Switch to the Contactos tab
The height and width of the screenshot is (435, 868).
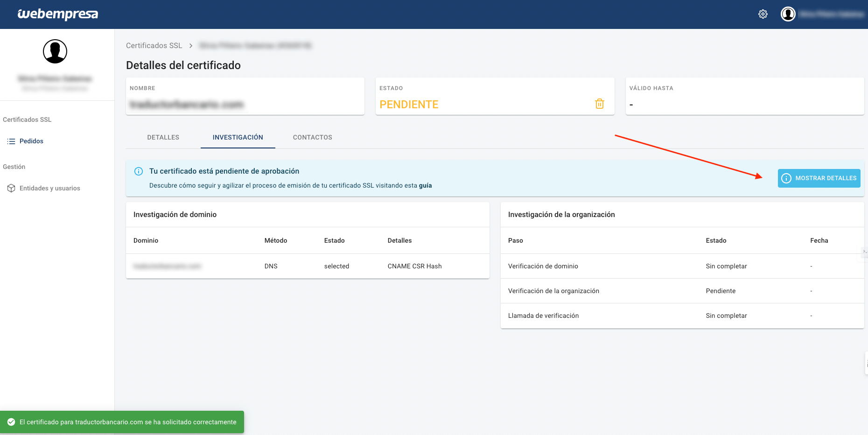click(x=313, y=137)
